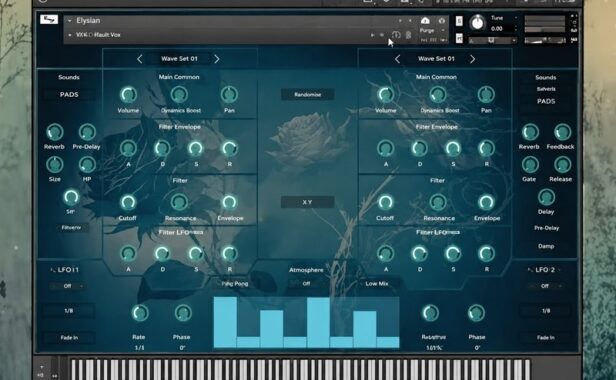Click the Randomise button
The height and width of the screenshot is (380, 616).
click(x=308, y=94)
